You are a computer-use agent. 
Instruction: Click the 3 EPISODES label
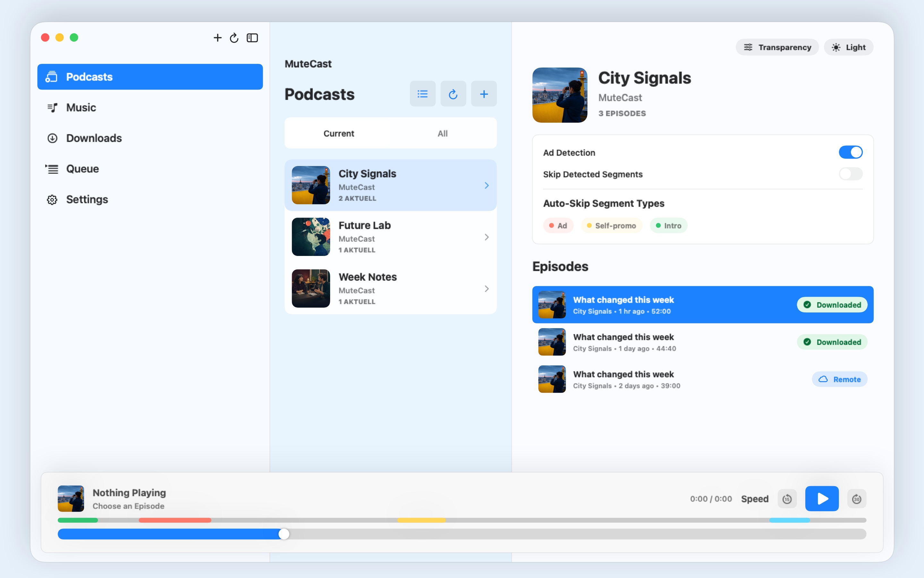(x=622, y=114)
